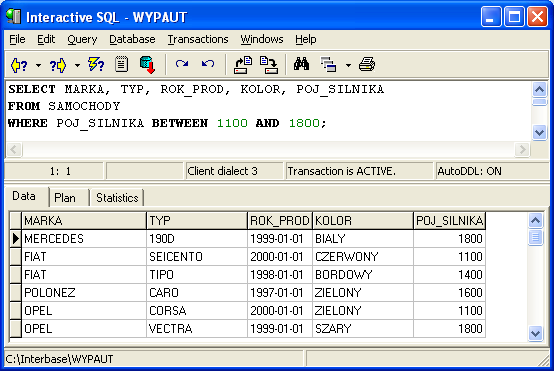Select the CZERWONY color cell

pos(363,257)
